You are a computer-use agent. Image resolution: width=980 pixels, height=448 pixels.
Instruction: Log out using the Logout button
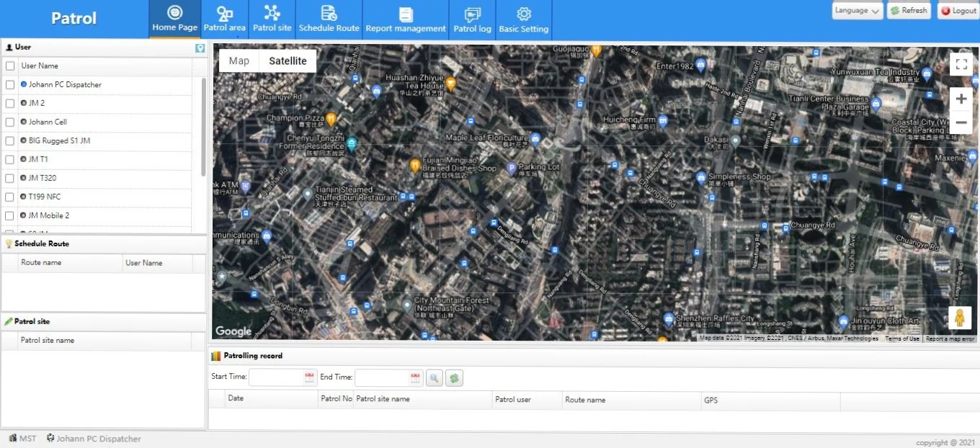[958, 11]
